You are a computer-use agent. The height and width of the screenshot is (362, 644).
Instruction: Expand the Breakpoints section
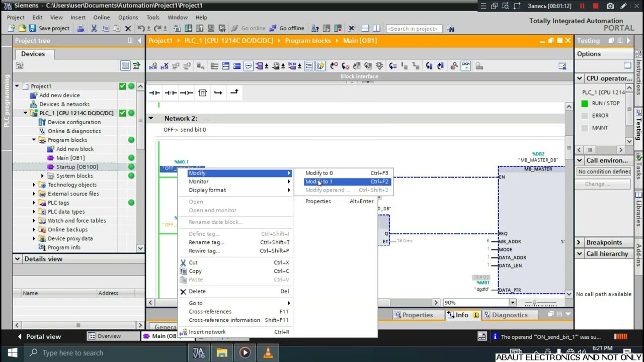[579, 242]
